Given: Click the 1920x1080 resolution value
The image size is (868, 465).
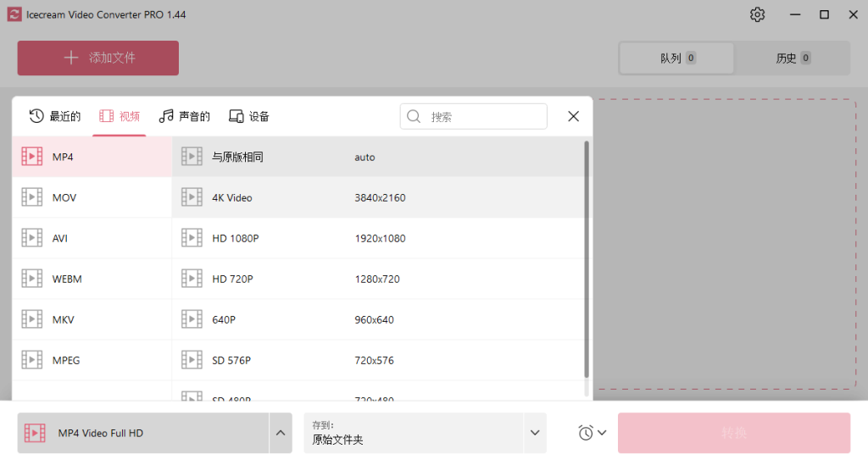Looking at the screenshot, I should pos(381,238).
